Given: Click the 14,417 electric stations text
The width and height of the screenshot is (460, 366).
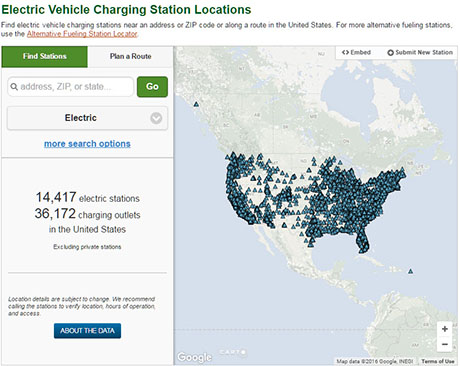Looking at the screenshot, I should click(x=87, y=197).
